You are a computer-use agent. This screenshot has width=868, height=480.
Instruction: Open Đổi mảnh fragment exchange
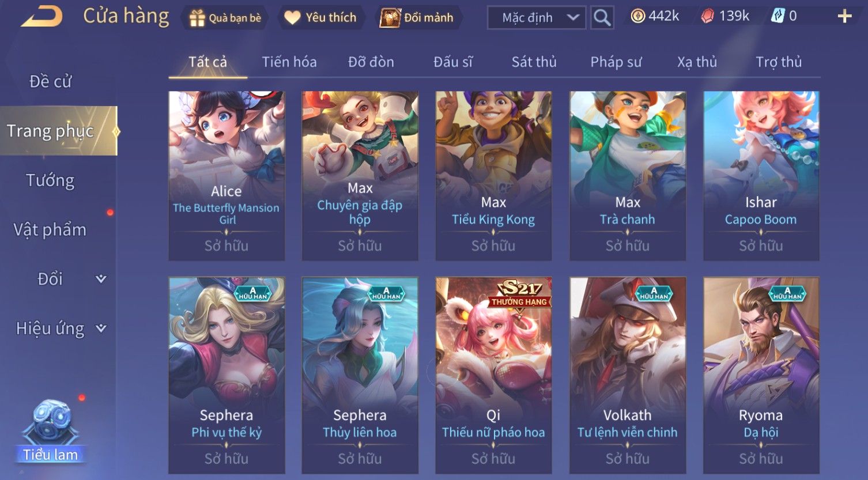[417, 18]
